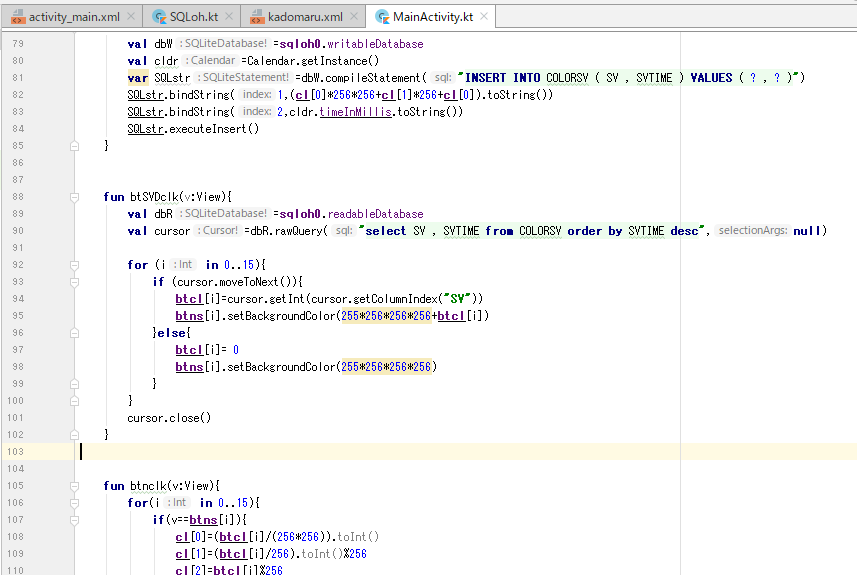Click the kadomaru.xml file type icon

[257, 17]
